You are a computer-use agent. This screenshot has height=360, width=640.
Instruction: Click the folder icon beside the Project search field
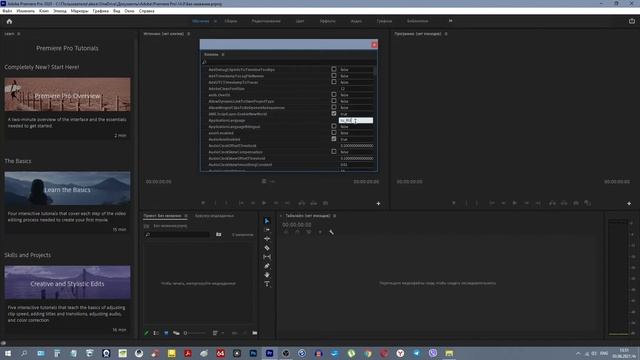pyautogui.click(x=219, y=235)
